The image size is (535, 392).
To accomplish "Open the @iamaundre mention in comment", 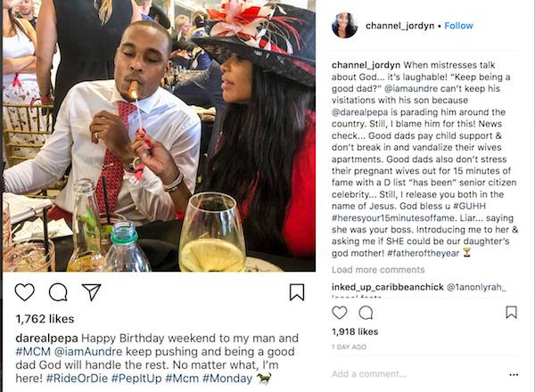I will click(411, 88).
